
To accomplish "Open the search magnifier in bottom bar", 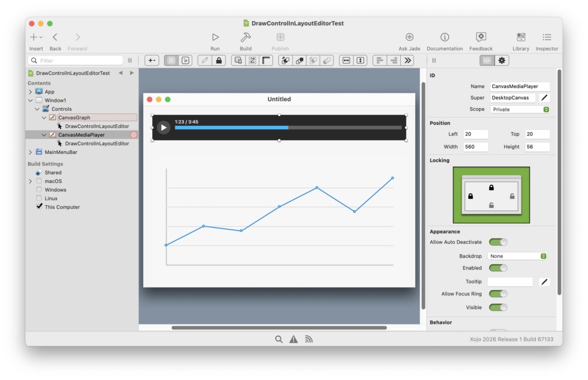I will point(278,339).
